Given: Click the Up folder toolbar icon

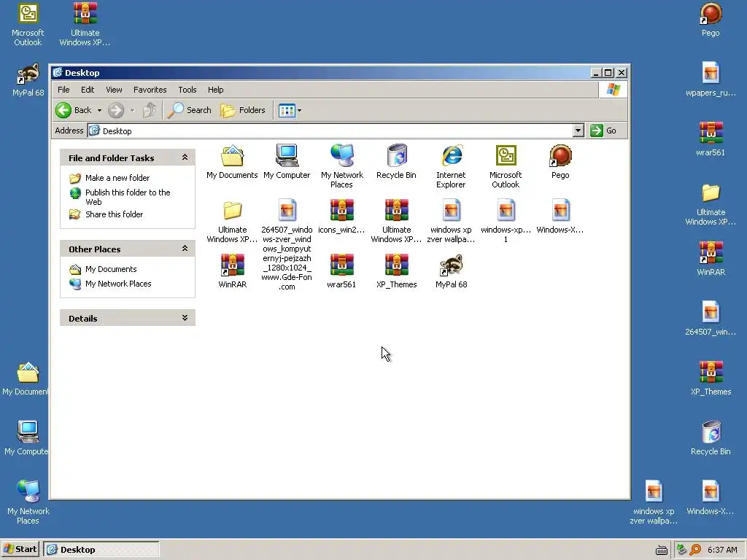Looking at the screenshot, I should point(150,110).
